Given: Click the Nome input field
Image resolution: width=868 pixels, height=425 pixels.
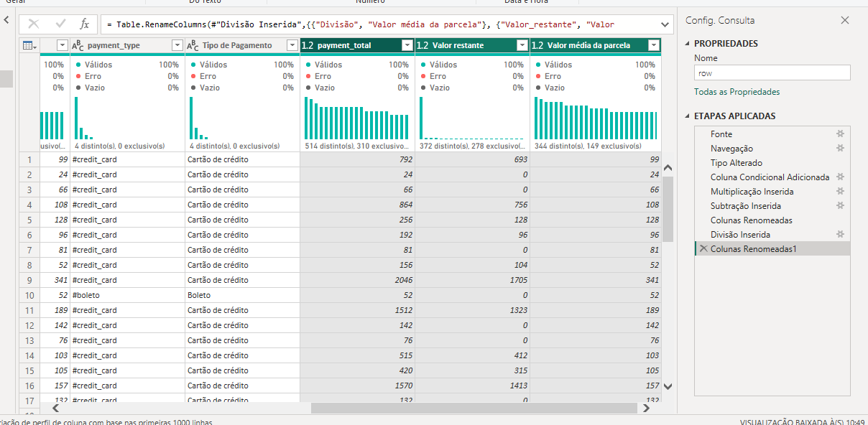Looking at the screenshot, I should (x=772, y=73).
